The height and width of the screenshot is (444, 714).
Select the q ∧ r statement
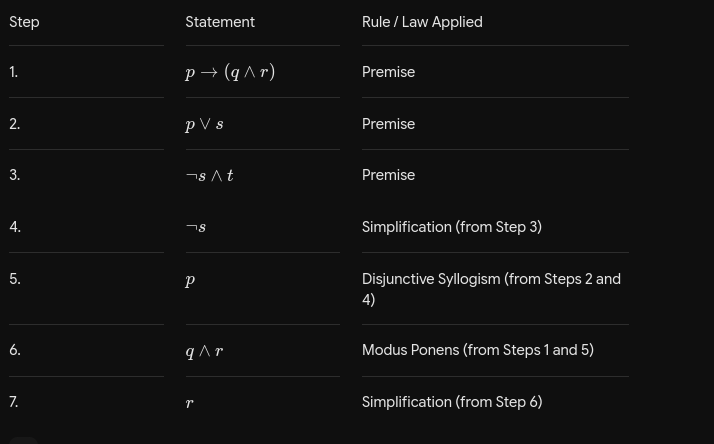(204, 351)
